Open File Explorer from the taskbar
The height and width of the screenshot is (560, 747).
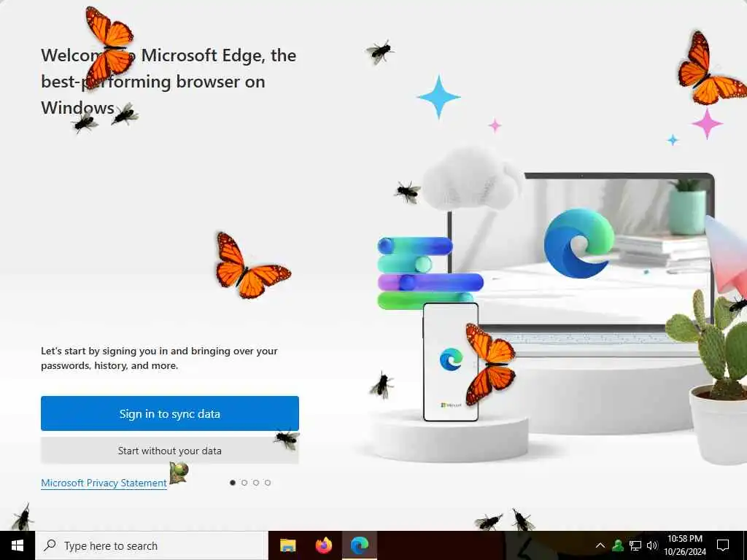pos(287,545)
